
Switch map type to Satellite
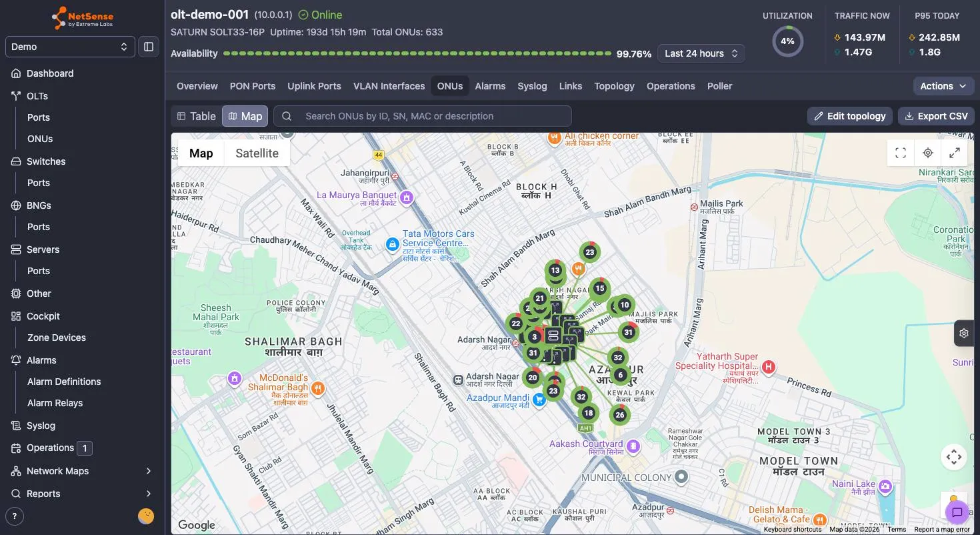257,153
